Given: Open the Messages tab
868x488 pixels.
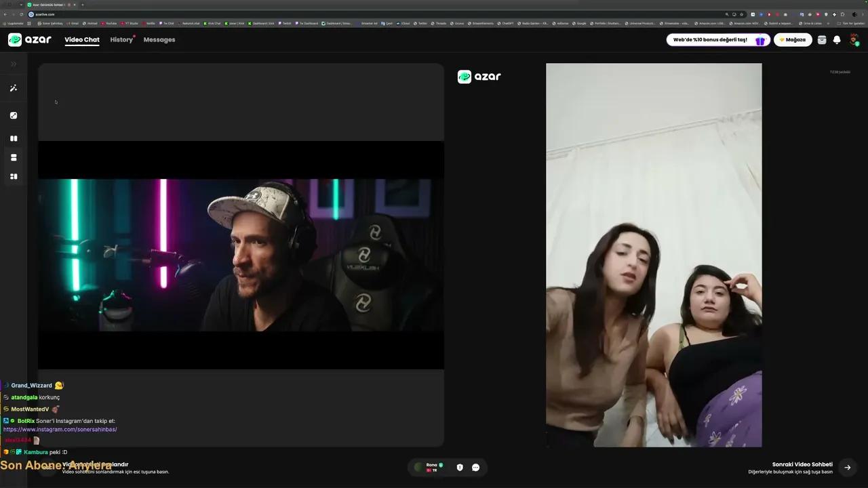Looking at the screenshot, I should [x=159, y=39].
